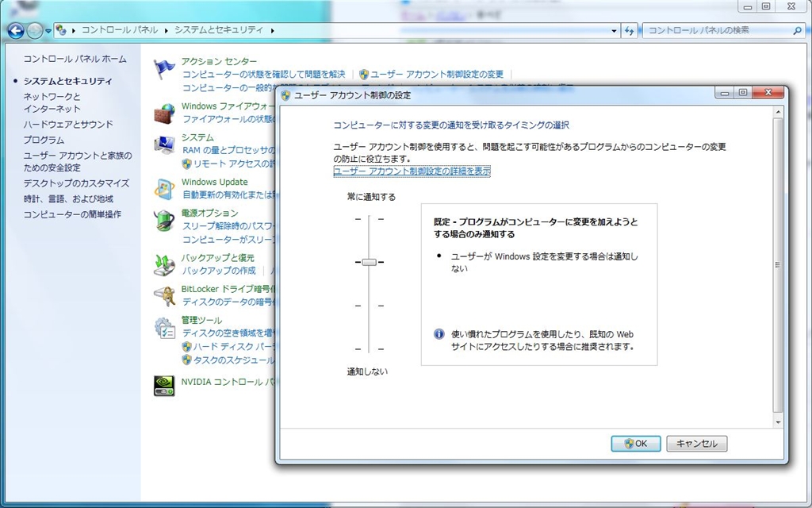Click the UAC dialog scrollbar down arrow
Viewport: 812px width, 508px height.
pyautogui.click(x=778, y=422)
